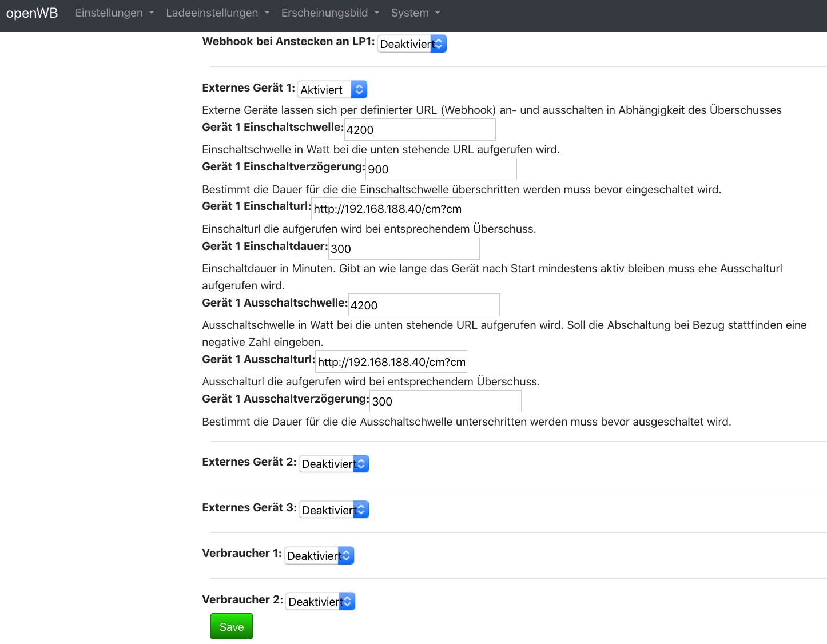
Task: Open the Verbraucher 2 dropdown
Action: point(320,602)
